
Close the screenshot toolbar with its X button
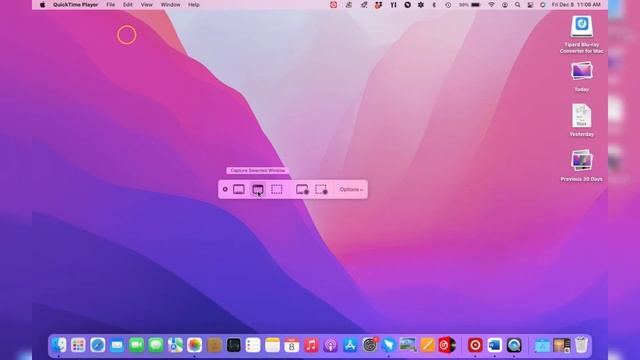pyautogui.click(x=225, y=189)
